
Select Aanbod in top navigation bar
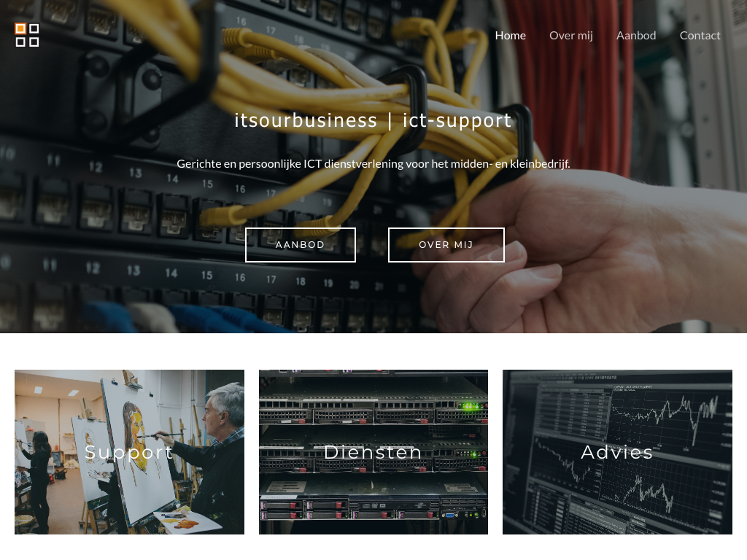pyautogui.click(x=636, y=35)
